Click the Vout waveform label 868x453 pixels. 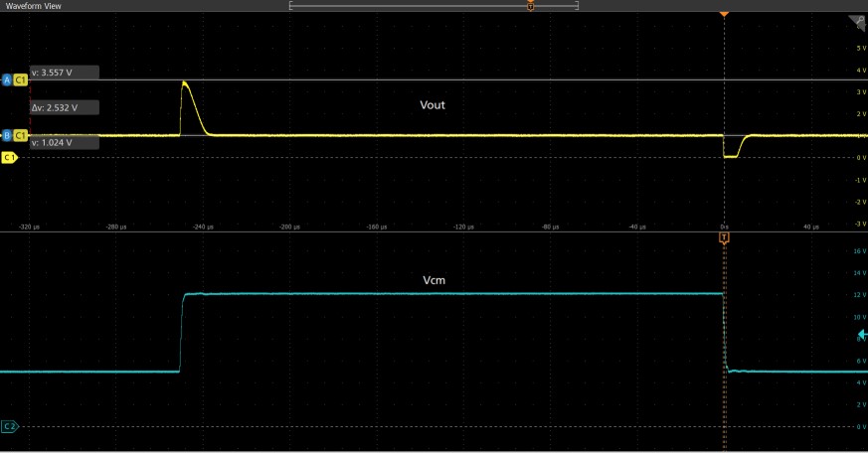pyautogui.click(x=433, y=105)
